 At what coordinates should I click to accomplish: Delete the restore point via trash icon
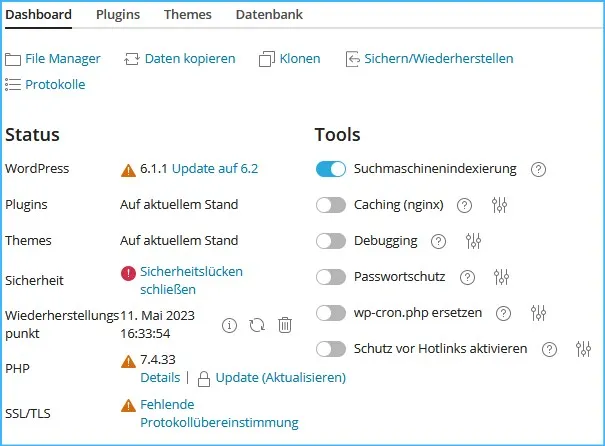click(285, 325)
